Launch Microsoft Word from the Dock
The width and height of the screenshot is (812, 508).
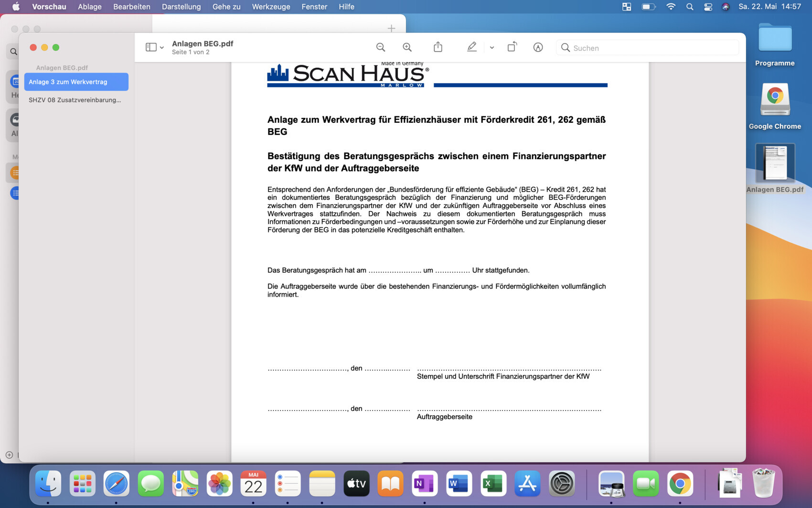click(x=459, y=484)
